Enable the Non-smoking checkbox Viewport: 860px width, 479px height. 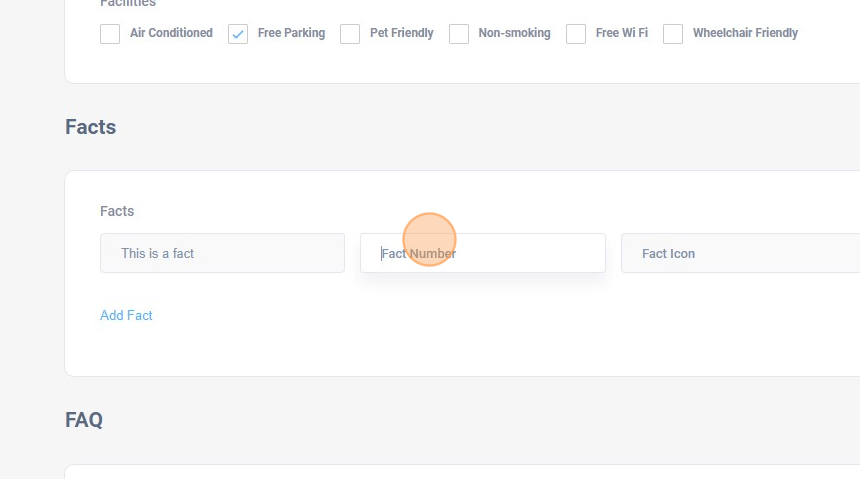(x=459, y=34)
